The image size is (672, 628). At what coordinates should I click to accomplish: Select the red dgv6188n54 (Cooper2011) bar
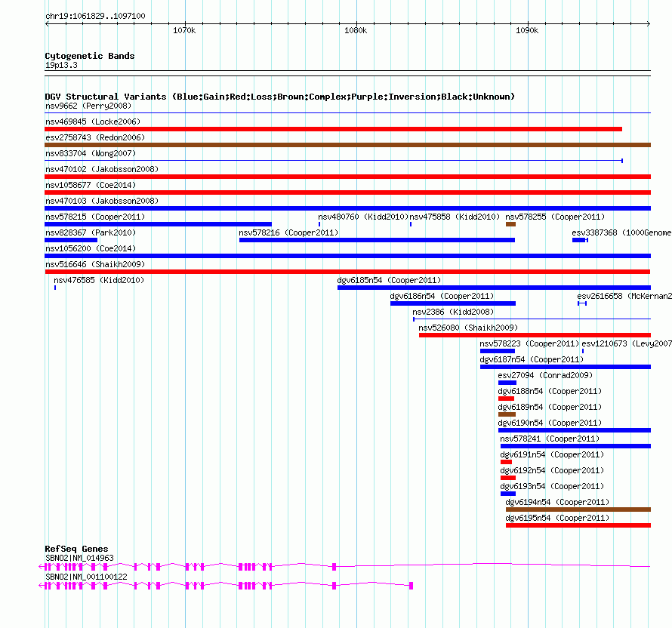[x=506, y=399]
